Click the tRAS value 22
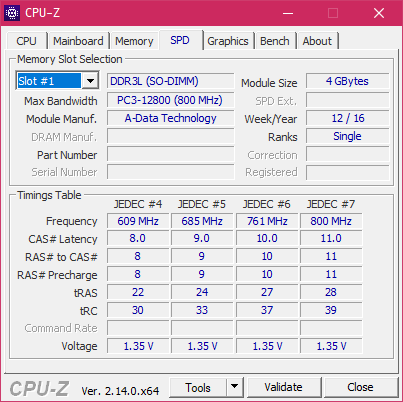403x402 pixels. [x=138, y=292]
